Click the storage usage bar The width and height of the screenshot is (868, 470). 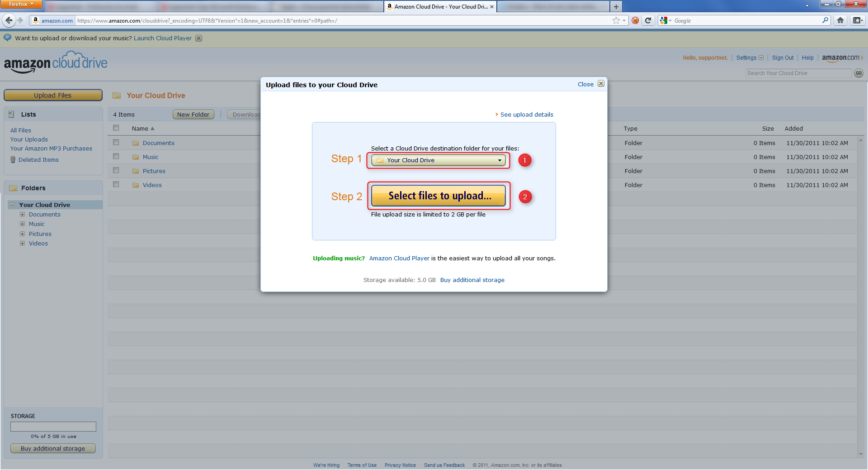pyautogui.click(x=53, y=426)
